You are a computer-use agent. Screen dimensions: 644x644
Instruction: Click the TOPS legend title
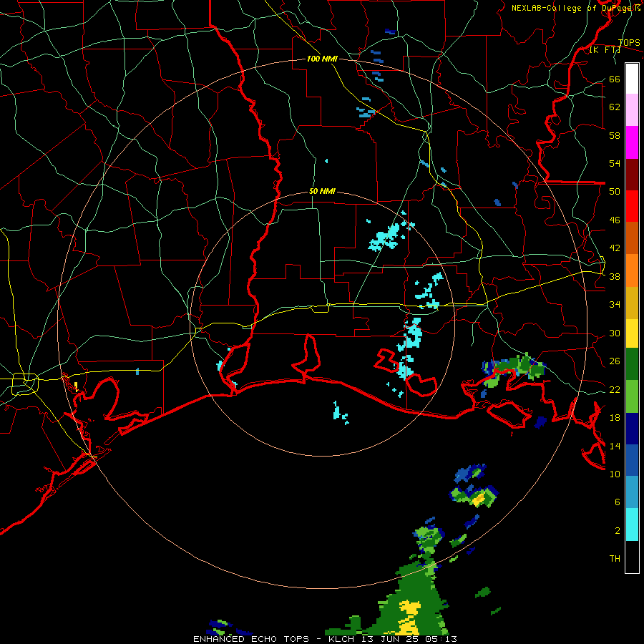(629, 43)
